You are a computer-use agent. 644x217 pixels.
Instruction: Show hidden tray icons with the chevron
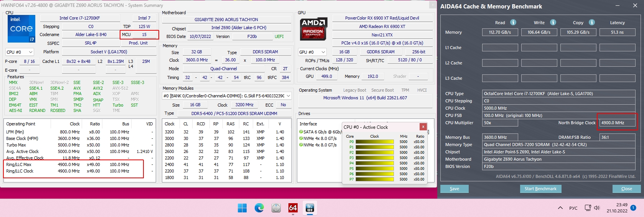tap(560, 208)
